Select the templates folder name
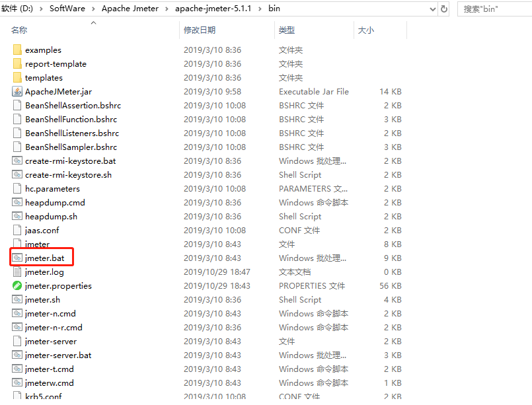Viewport: 532px width, 405px height. click(44, 78)
